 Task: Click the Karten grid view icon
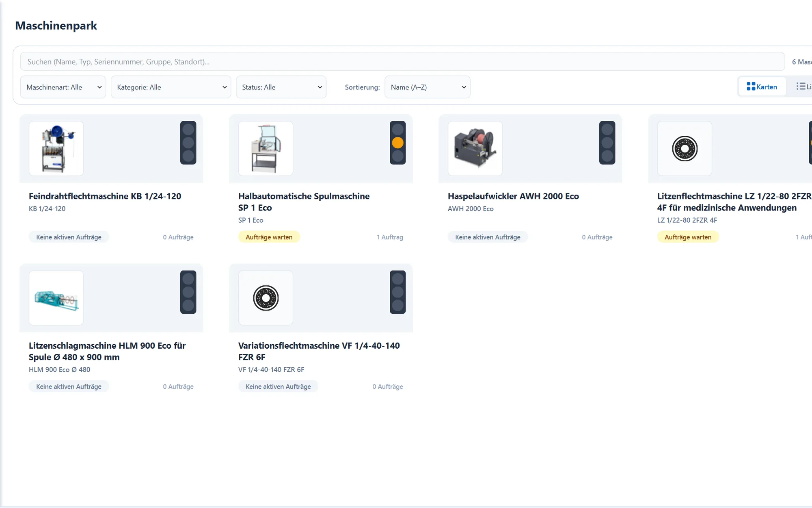click(x=751, y=87)
